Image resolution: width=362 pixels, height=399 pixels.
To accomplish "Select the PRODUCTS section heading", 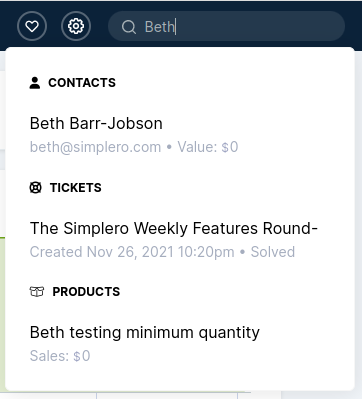I will click(x=86, y=292).
